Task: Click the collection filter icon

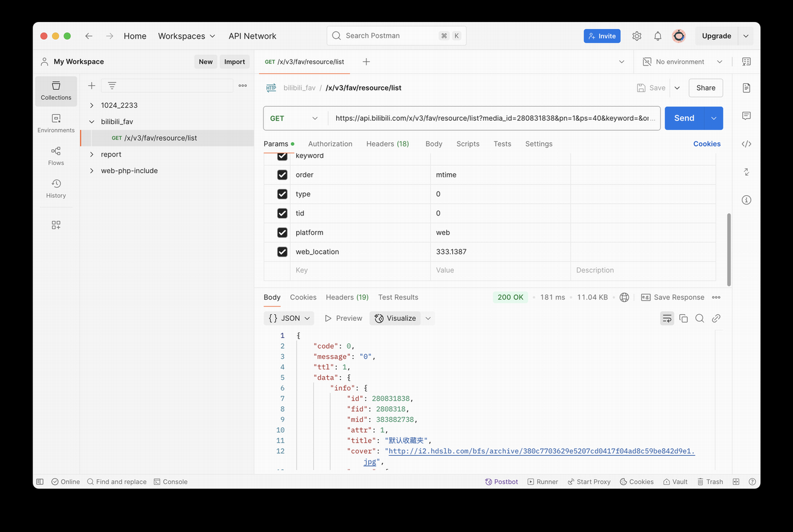Action: [112, 86]
